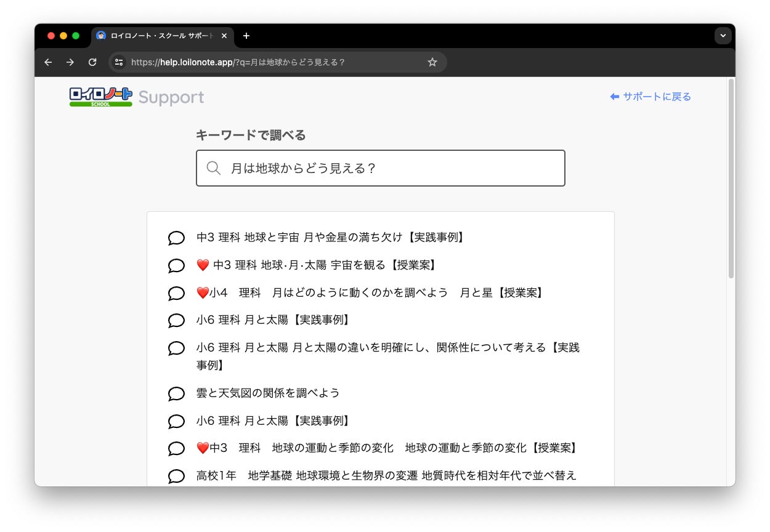This screenshot has width=770, height=532.
Task: Reload the page with the refresh icon
Action: coord(92,62)
